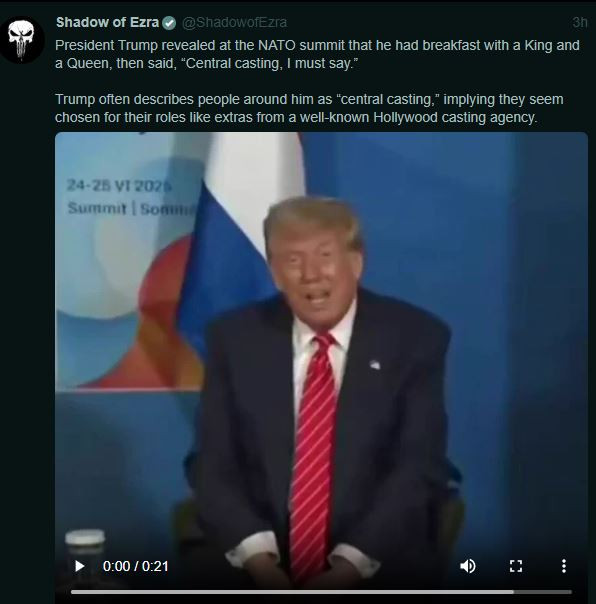Click the white cup in video corner

(x=85, y=543)
